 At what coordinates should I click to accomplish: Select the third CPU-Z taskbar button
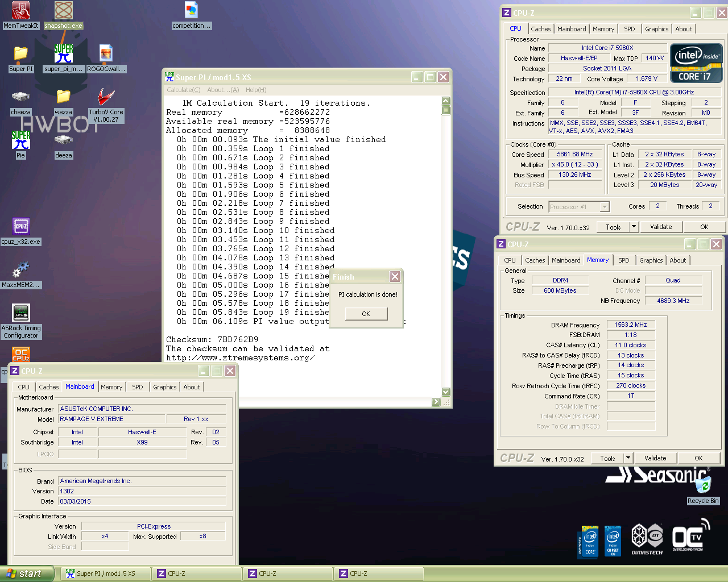click(x=379, y=573)
